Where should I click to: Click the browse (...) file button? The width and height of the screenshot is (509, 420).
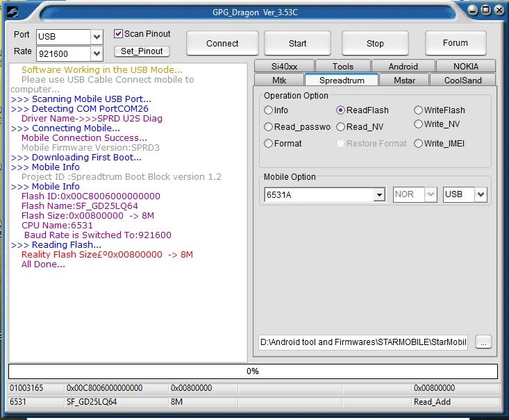click(484, 342)
